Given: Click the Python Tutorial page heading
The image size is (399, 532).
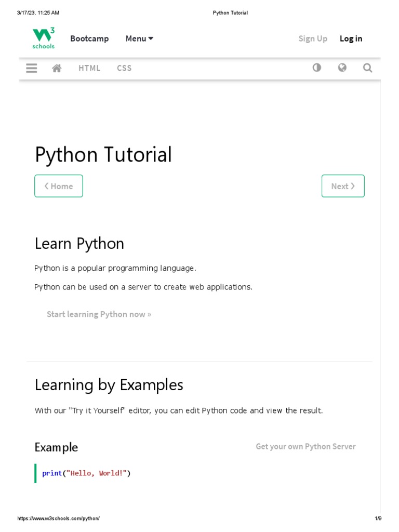Looking at the screenshot, I should [x=103, y=155].
